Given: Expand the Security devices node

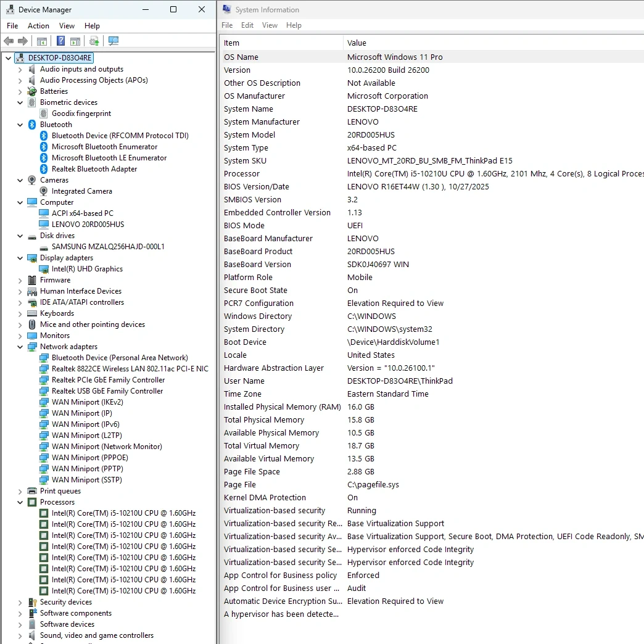Looking at the screenshot, I should (20, 602).
